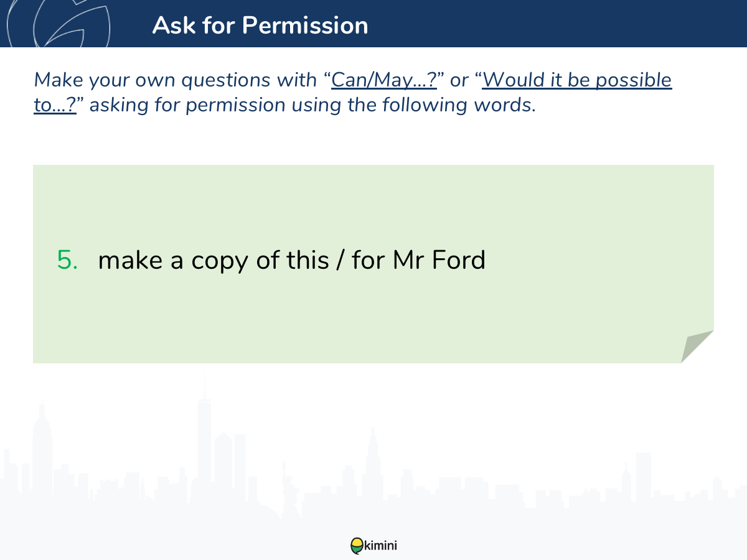Click the tall tower in skyline
This screenshot has width=747, height=560.
(204, 436)
